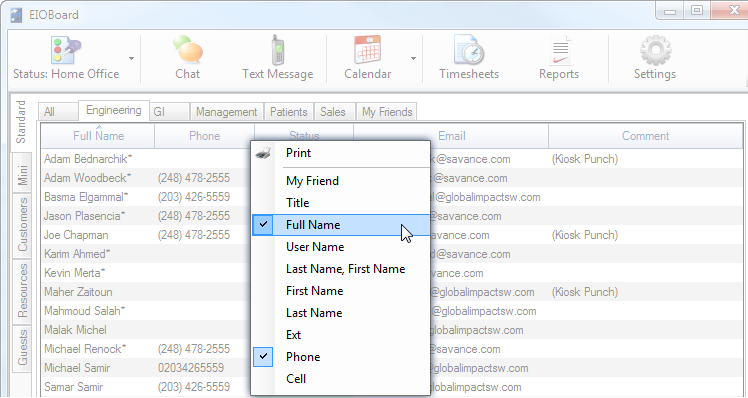Open the Reports document icon
Screen dimensions: 748x398
pyautogui.click(x=560, y=50)
